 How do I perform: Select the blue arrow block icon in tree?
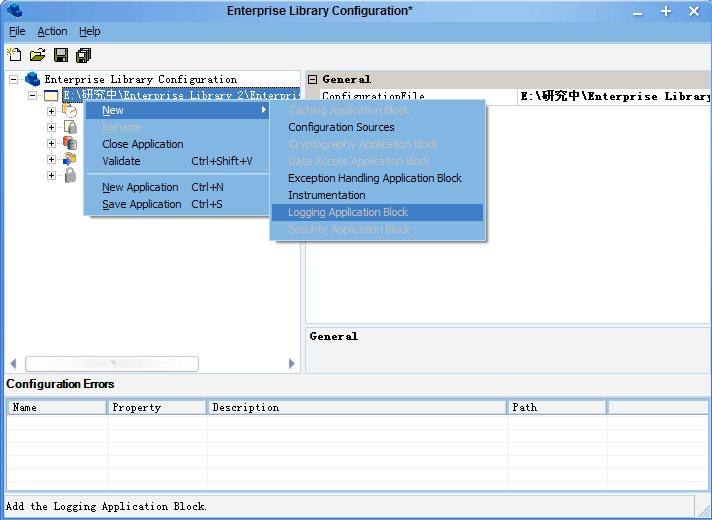(70, 159)
